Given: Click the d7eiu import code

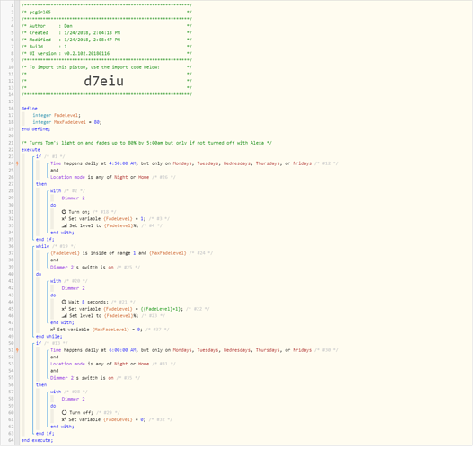Looking at the screenshot, I should [104, 82].
